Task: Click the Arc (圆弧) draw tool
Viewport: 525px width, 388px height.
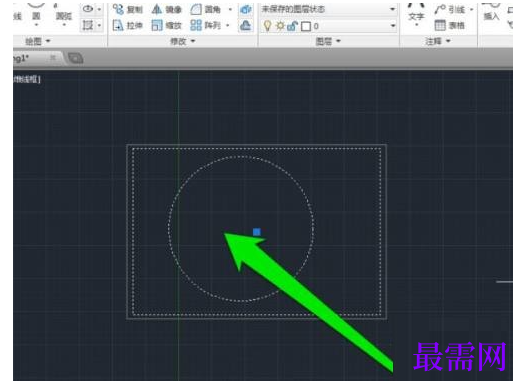Action: (63, 13)
